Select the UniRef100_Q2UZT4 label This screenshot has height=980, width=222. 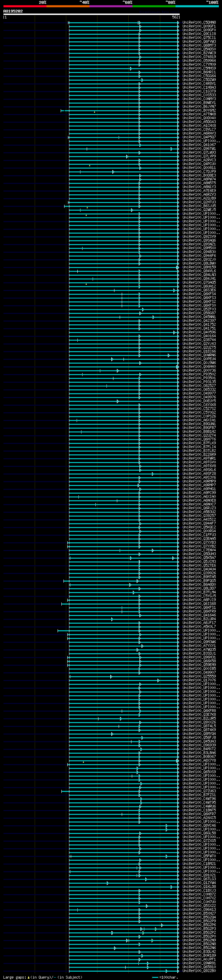pos(199,435)
